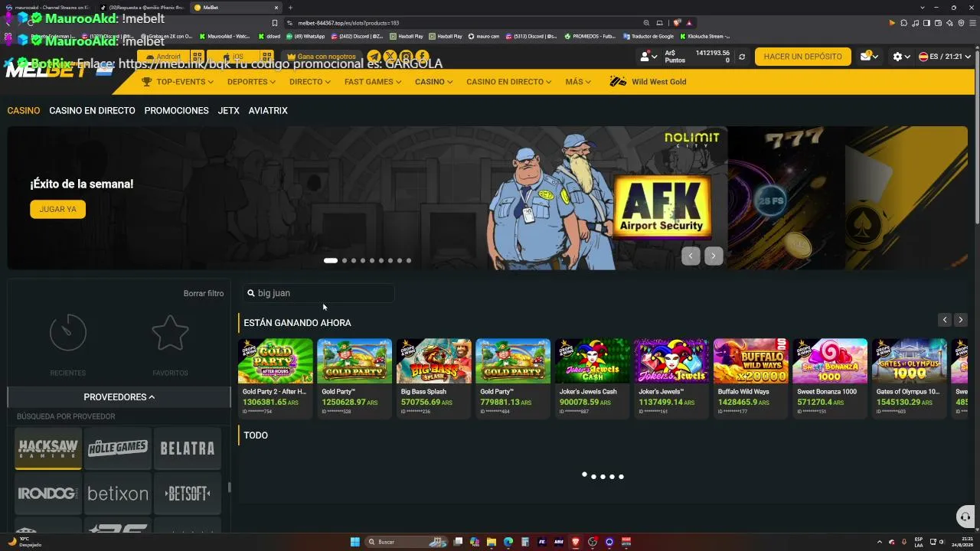
Task: Open the settings gear dropdown
Action: pyautogui.click(x=901, y=57)
